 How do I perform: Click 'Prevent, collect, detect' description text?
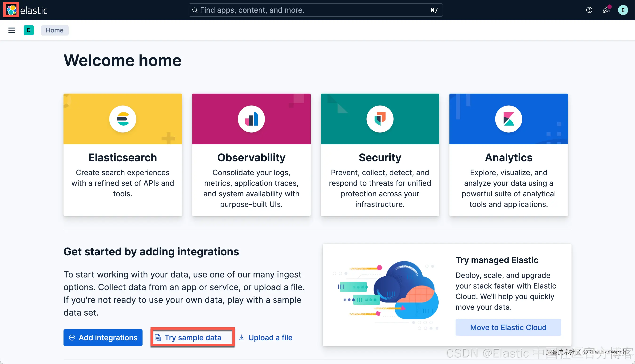click(380, 188)
